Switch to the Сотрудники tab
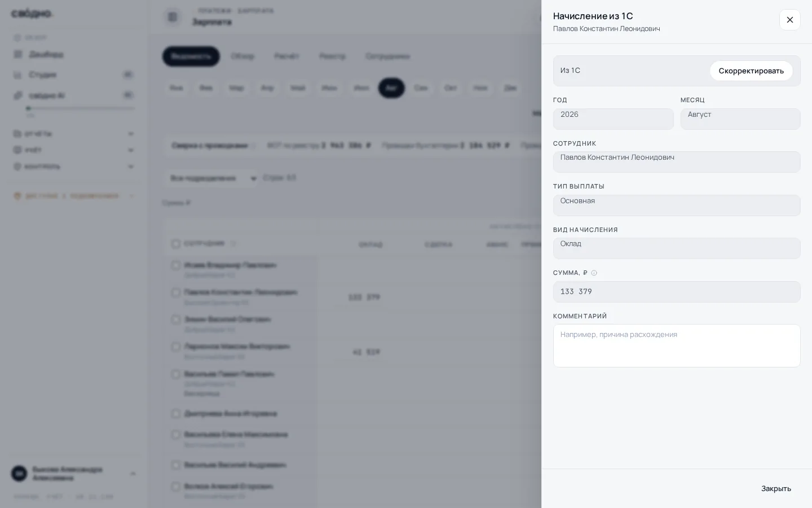Screen dimensions: 812x508 [x=387, y=56]
